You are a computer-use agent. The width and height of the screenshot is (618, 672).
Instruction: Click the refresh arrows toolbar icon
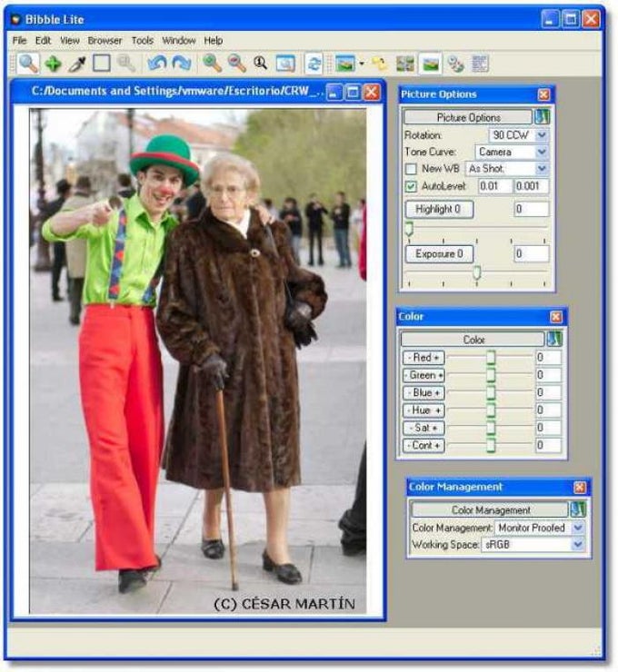[314, 64]
